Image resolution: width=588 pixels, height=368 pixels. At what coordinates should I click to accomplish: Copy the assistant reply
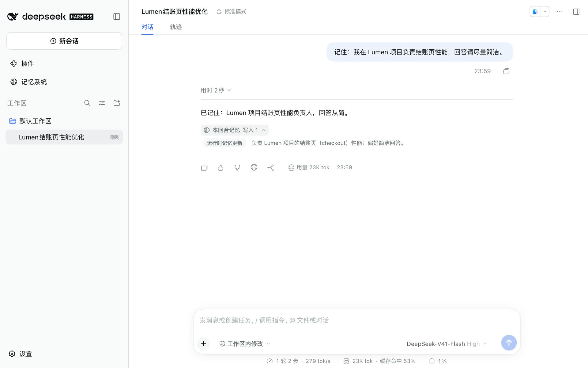pos(204,167)
